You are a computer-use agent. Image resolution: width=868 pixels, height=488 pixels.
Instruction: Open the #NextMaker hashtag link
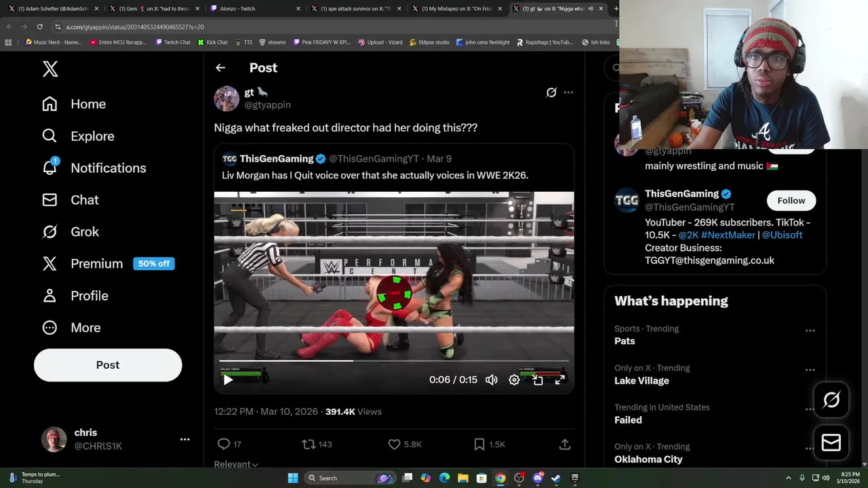point(728,235)
